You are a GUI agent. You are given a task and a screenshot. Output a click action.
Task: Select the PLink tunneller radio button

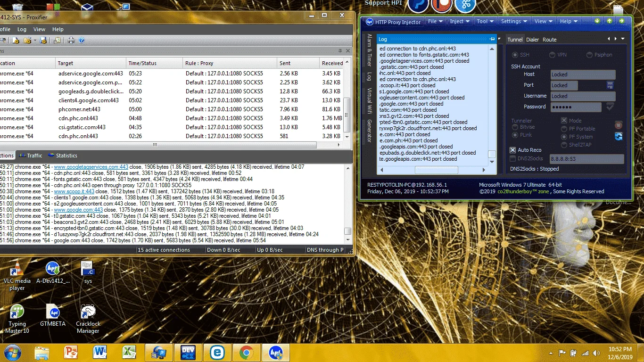pyautogui.click(x=515, y=135)
